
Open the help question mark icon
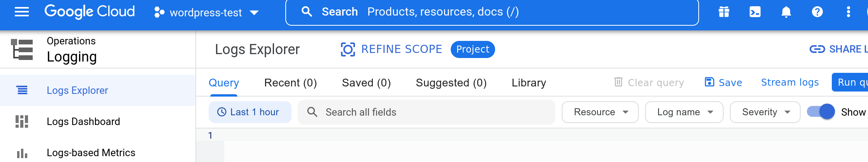point(817,12)
